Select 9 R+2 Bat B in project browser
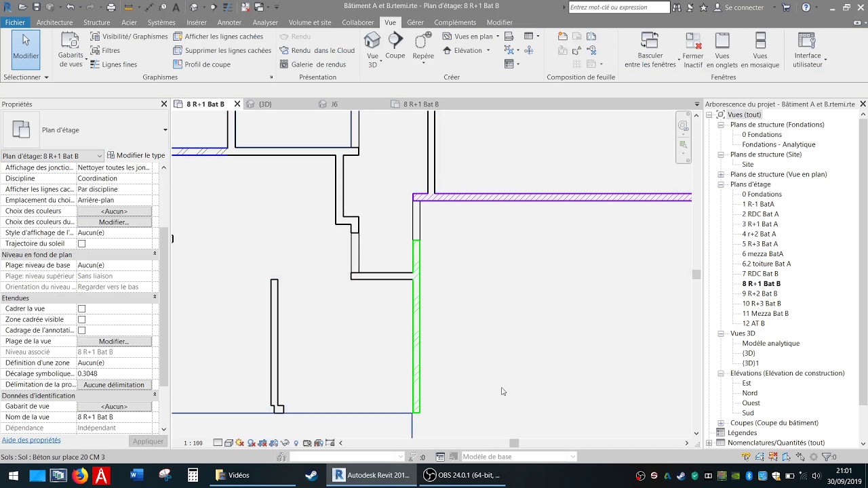Screen dimensions: 868x488 pos(759,293)
